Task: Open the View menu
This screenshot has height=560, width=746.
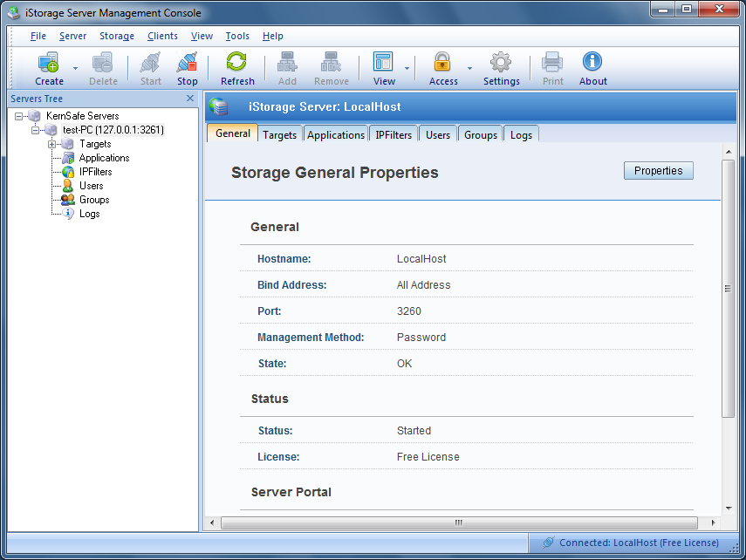Action: [x=202, y=36]
